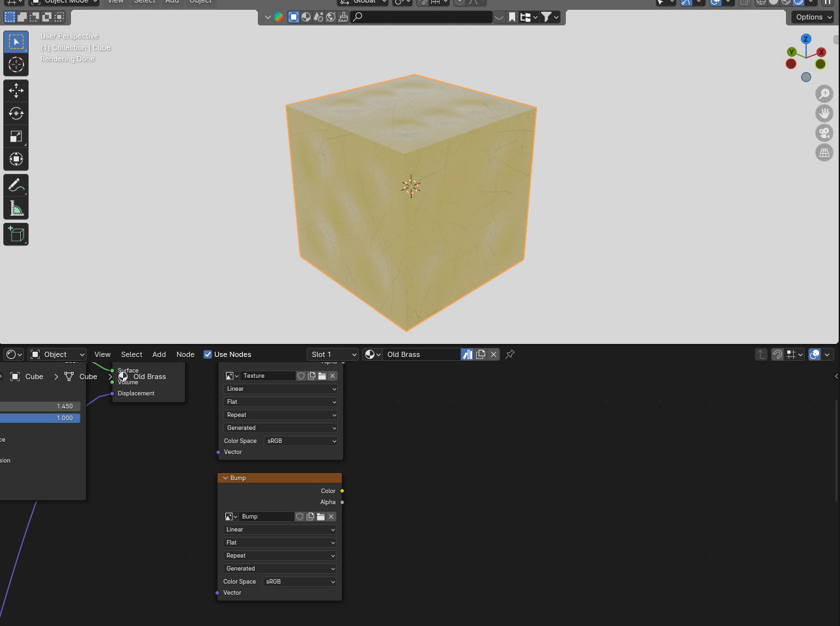
Task: Open the node editor Add menu
Action: click(x=159, y=354)
